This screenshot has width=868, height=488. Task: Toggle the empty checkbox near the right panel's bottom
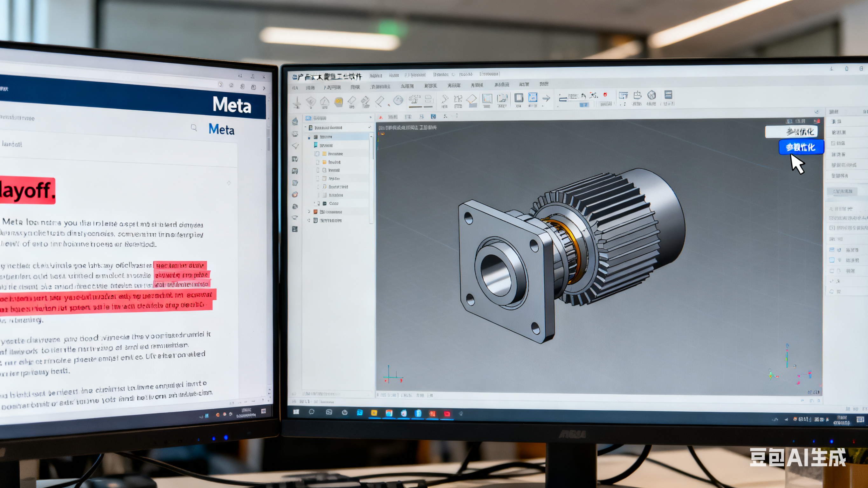pyautogui.click(x=832, y=271)
